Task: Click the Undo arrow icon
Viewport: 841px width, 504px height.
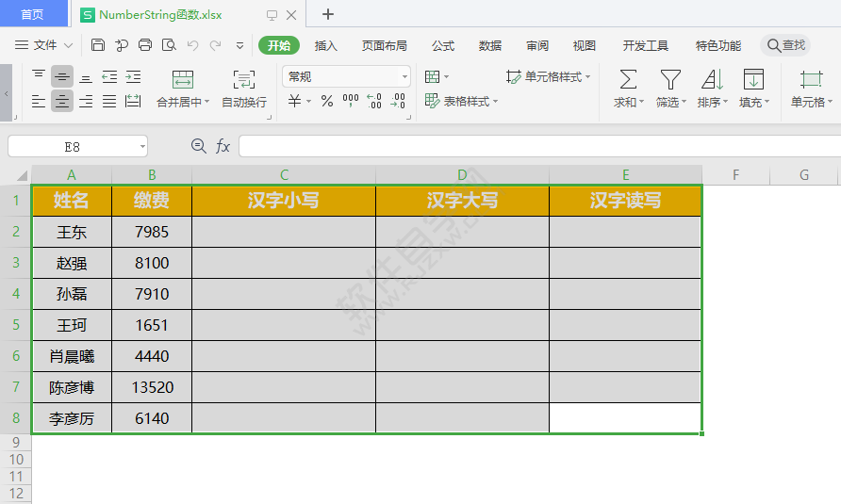Action: [x=192, y=45]
